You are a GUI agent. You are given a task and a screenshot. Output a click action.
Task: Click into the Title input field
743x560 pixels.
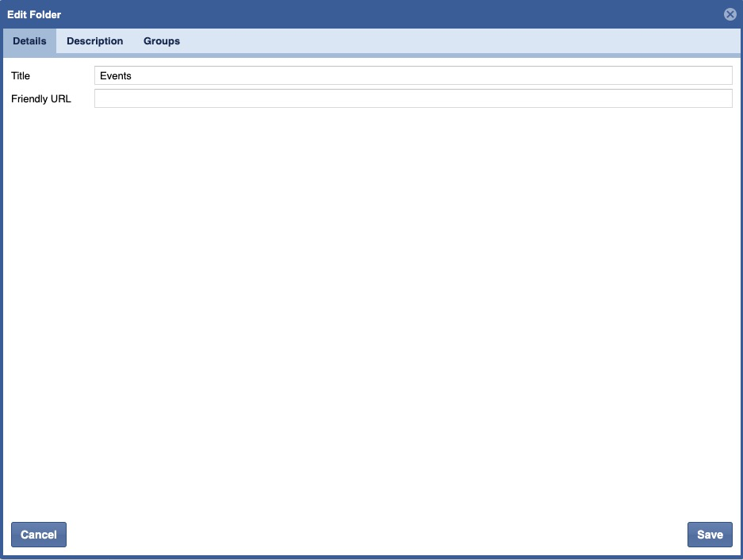(412, 76)
